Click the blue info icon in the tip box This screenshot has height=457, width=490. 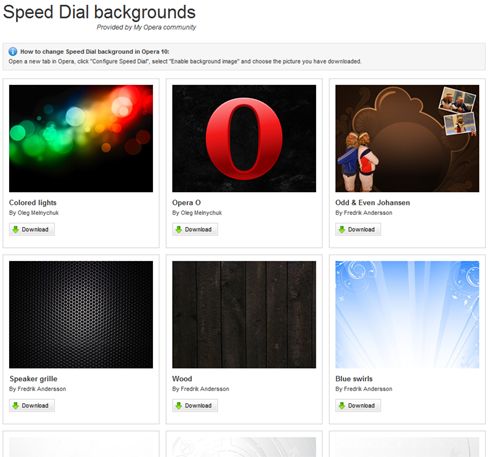[x=13, y=52]
